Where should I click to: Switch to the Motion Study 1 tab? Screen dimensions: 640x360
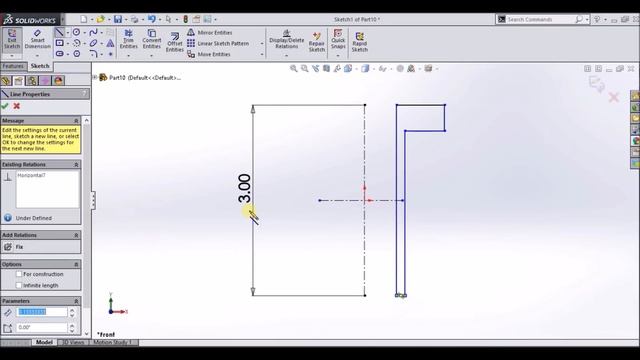113,342
